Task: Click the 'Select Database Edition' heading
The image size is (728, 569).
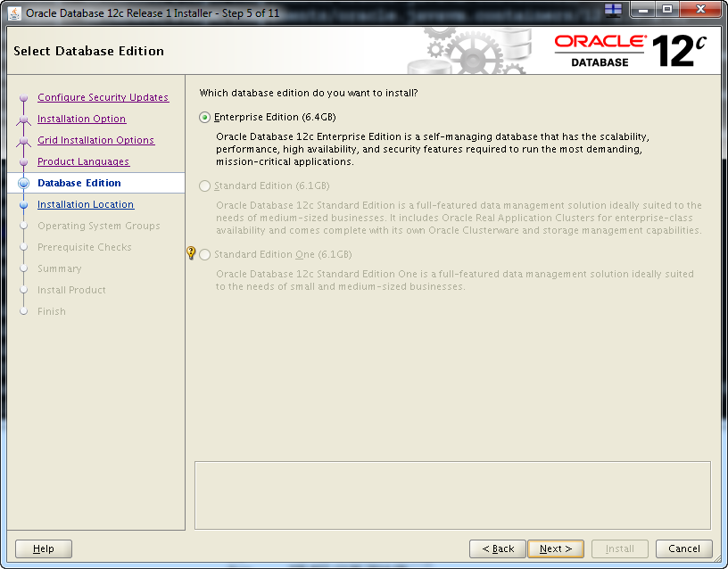Action: pyautogui.click(x=88, y=51)
